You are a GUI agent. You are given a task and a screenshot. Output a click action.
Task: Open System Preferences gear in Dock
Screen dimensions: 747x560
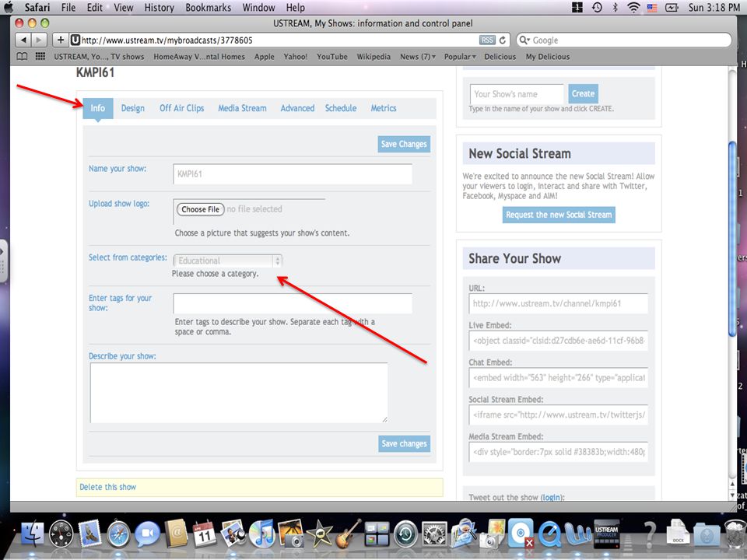point(434,534)
